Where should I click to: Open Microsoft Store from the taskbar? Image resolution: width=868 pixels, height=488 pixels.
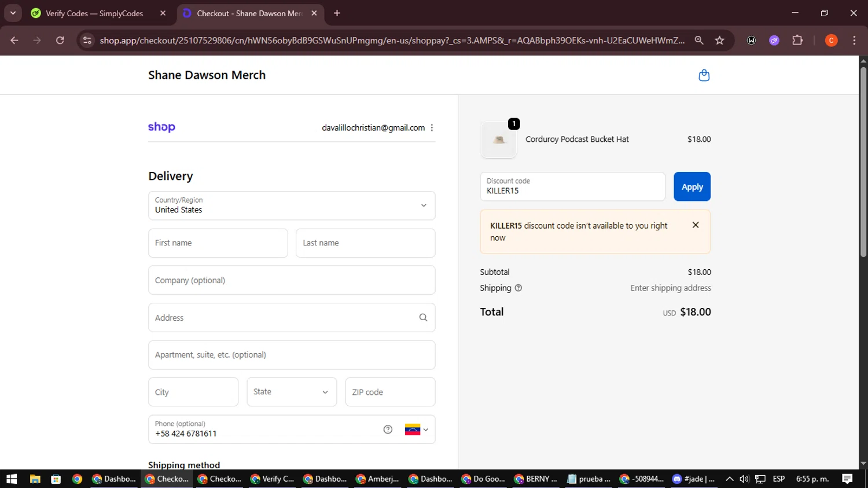pyautogui.click(x=56, y=479)
